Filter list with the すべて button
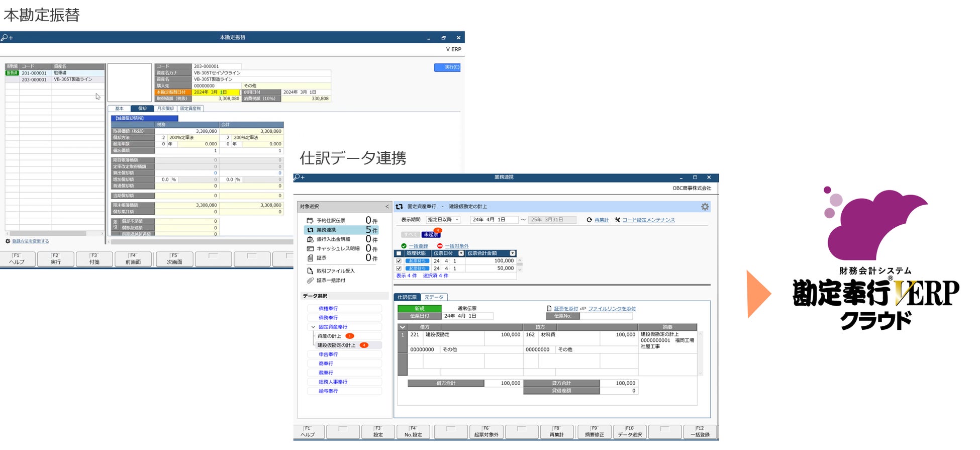Image resolution: width=980 pixels, height=450 pixels. (x=410, y=234)
